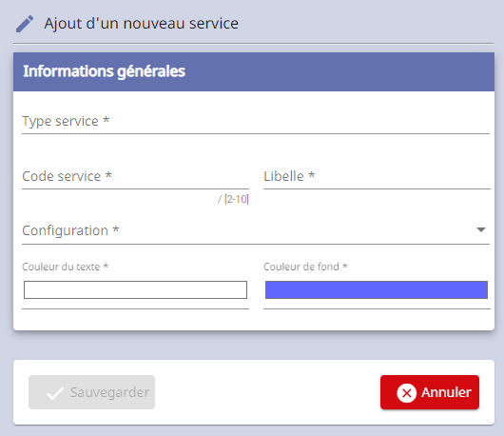Click the X icon in Annuler

pos(407,393)
